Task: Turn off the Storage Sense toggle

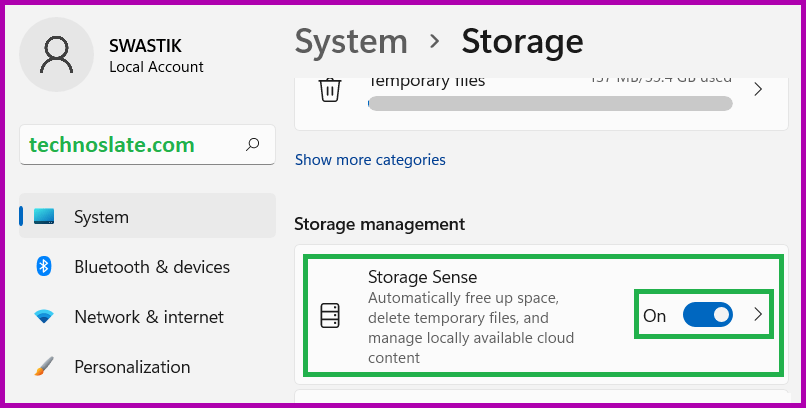Action: pyautogui.click(x=707, y=314)
